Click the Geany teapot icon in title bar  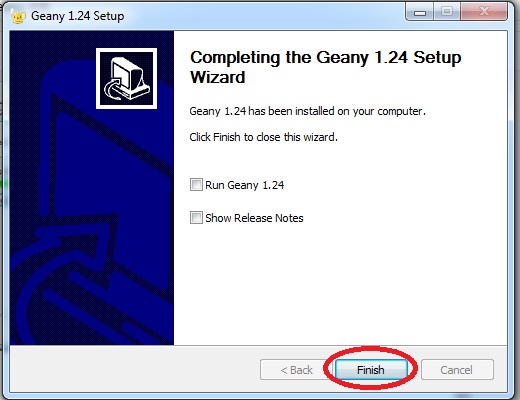18,16
